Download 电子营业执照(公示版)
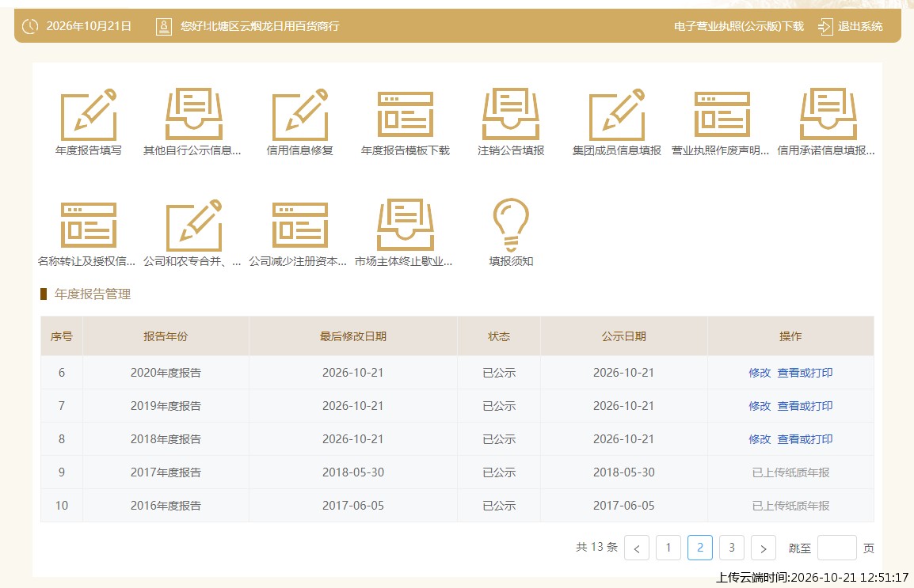 (x=738, y=26)
